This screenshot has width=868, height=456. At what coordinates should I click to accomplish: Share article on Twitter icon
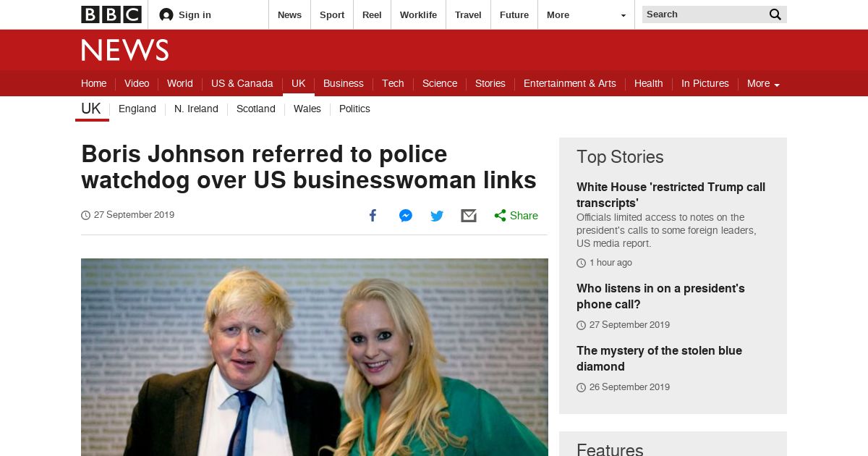click(x=437, y=216)
